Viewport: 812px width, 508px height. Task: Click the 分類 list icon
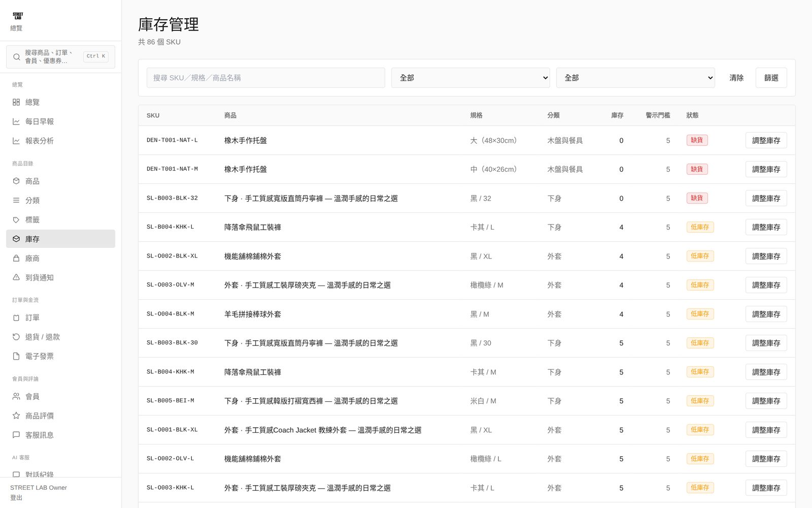pyautogui.click(x=16, y=200)
